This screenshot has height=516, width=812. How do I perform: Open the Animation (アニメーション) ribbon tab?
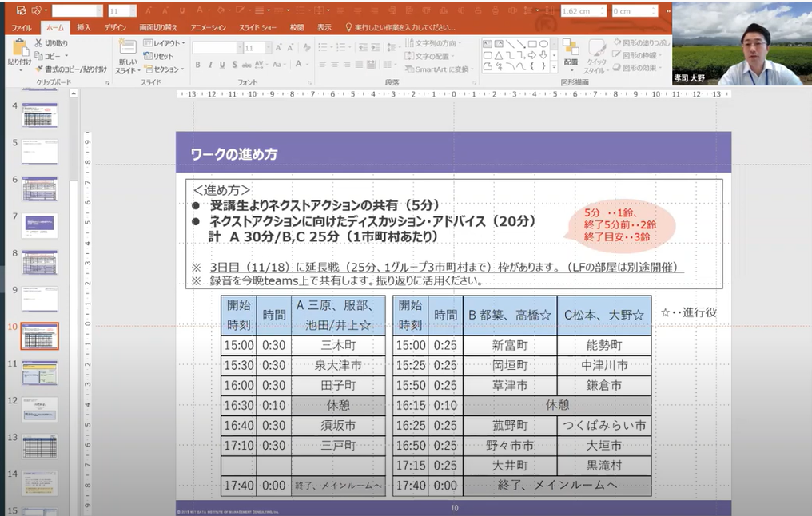208,27
